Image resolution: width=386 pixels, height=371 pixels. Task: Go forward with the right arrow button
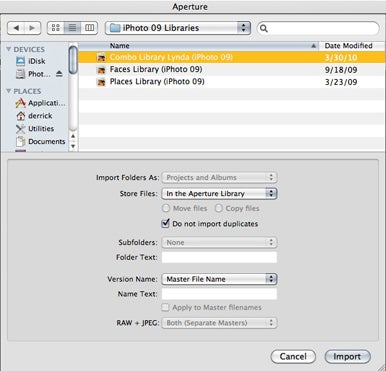click(32, 28)
